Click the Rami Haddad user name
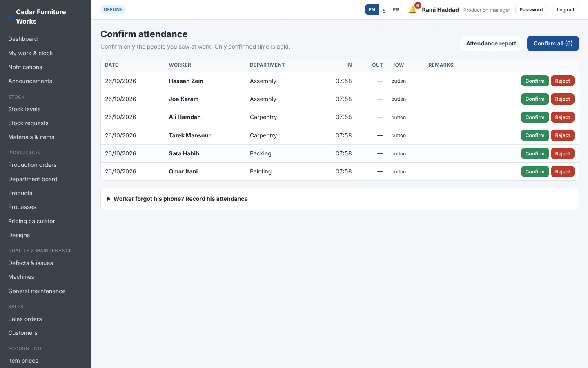588x368 pixels. click(440, 10)
